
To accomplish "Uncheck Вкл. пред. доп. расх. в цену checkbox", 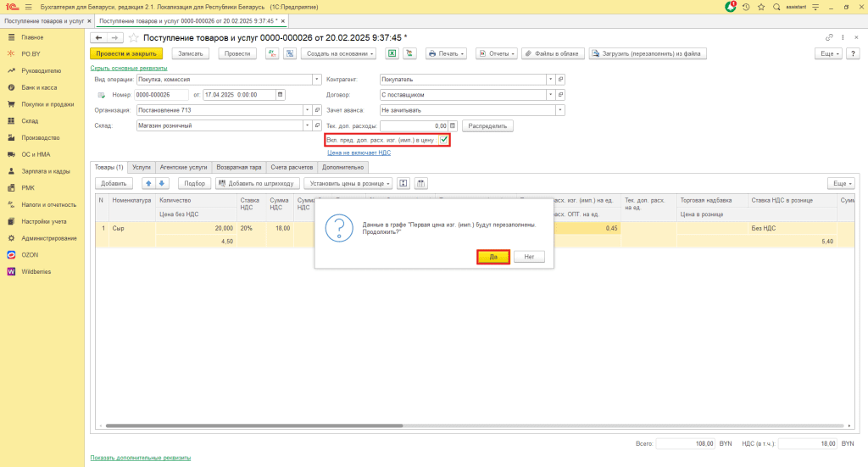I will click(x=444, y=140).
